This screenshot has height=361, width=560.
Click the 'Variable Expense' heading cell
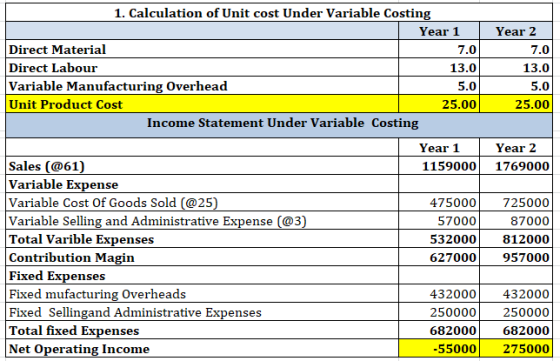click(x=202, y=184)
